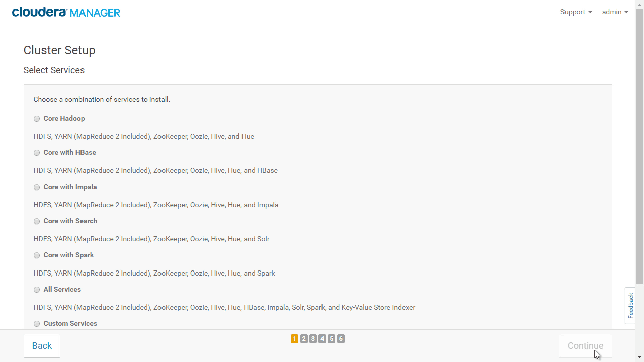Click the Back button

42,346
